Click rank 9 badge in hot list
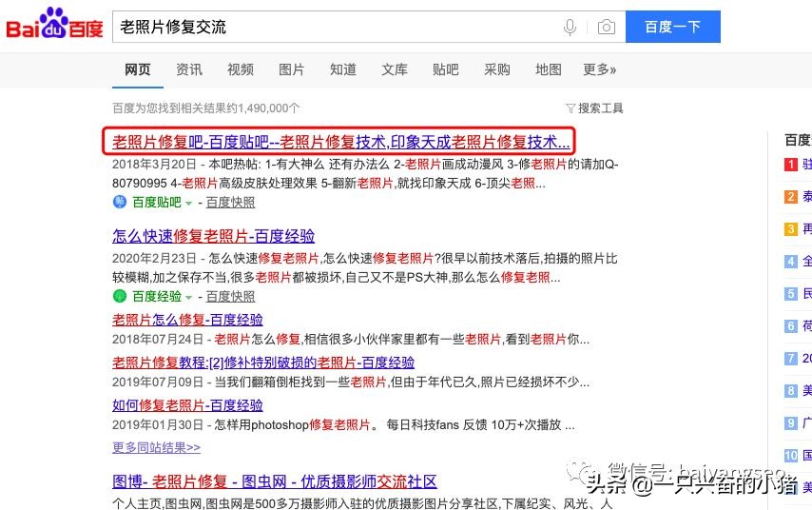 [x=790, y=422]
